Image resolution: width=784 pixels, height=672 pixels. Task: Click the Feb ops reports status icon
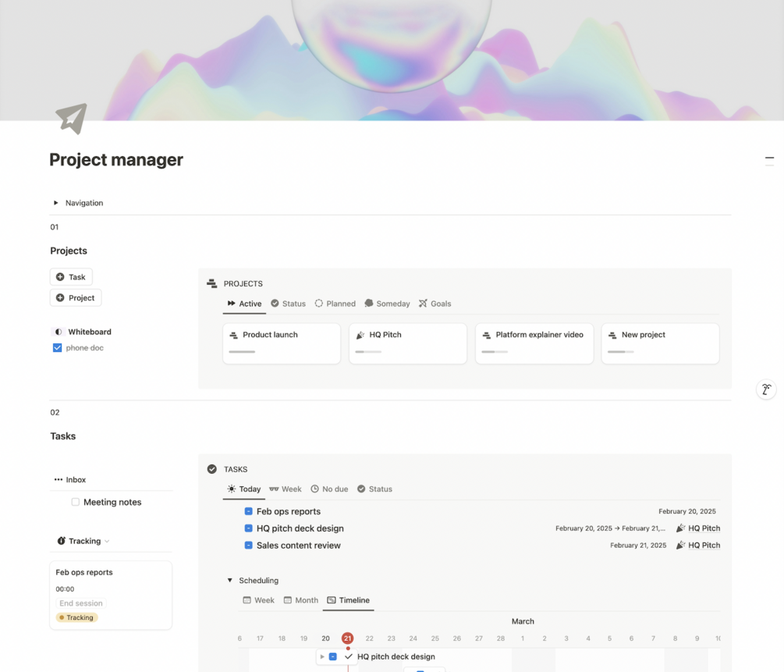coord(249,511)
